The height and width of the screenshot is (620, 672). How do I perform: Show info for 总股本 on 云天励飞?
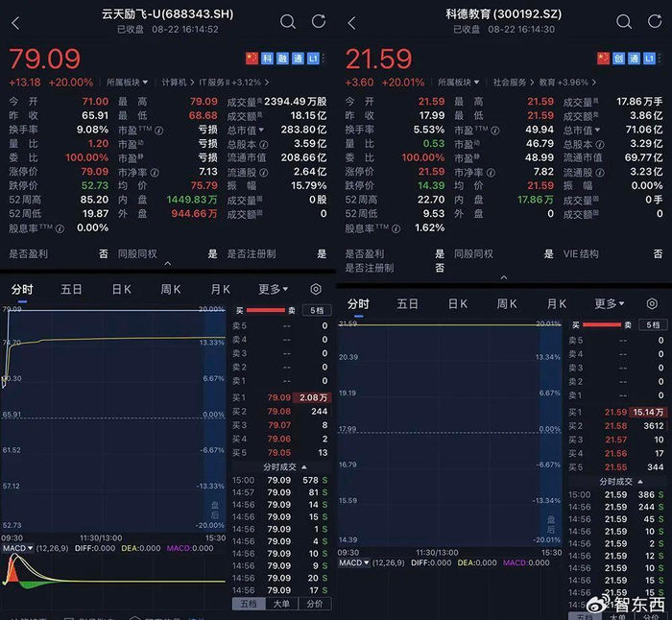point(264,145)
